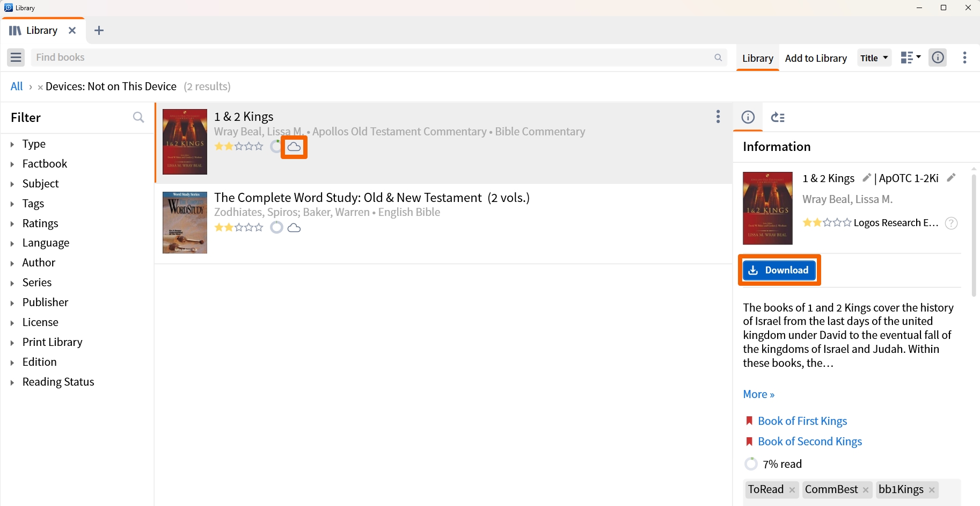Open the hamburger menu beside Find books
The width and height of the screenshot is (980, 506).
click(x=16, y=57)
